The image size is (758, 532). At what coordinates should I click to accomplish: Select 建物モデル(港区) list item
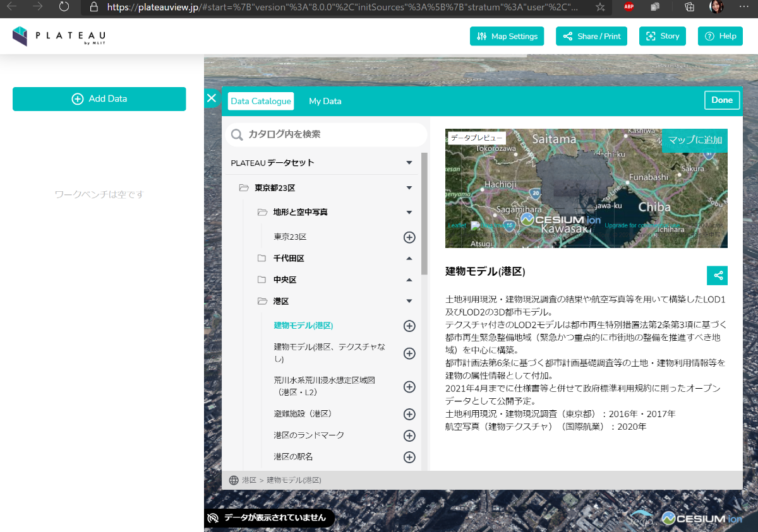click(303, 326)
